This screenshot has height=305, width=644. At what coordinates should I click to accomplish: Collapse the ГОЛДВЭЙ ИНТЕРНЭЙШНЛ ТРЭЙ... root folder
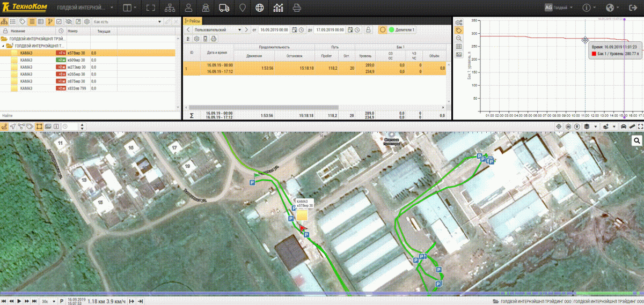point(4,39)
